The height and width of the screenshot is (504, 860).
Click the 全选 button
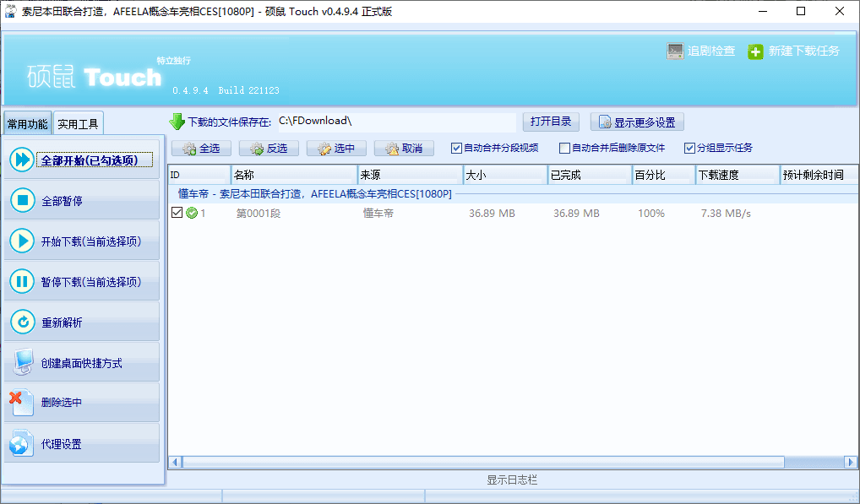click(x=201, y=149)
